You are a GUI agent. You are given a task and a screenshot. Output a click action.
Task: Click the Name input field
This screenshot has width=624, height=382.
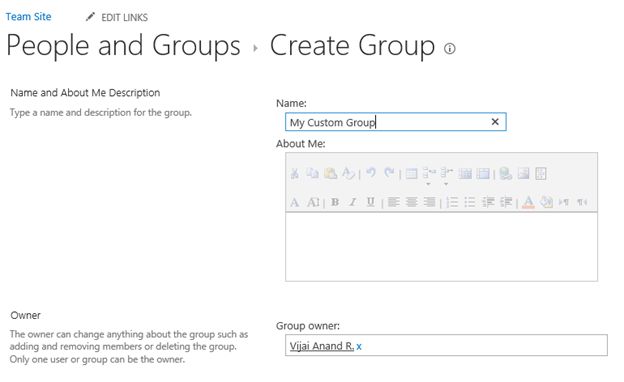point(396,122)
